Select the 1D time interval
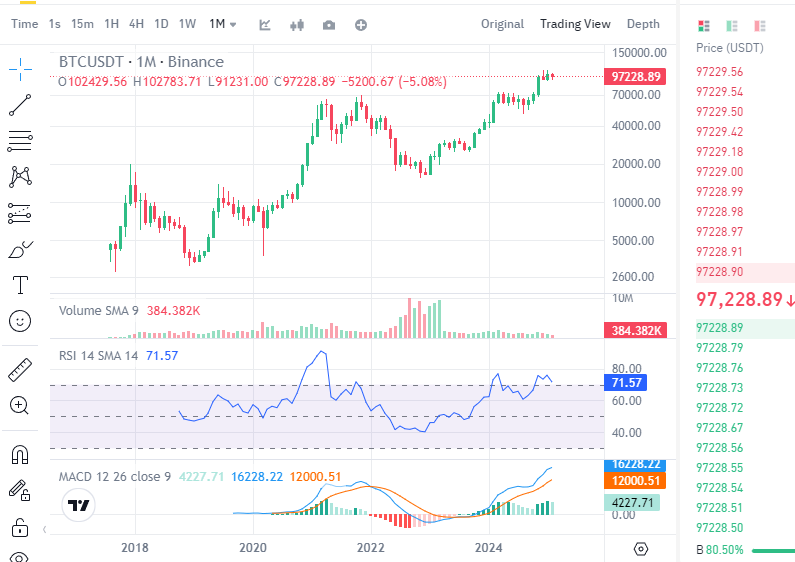This screenshot has height=562, width=795. pyautogui.click(x=161, y=24)
